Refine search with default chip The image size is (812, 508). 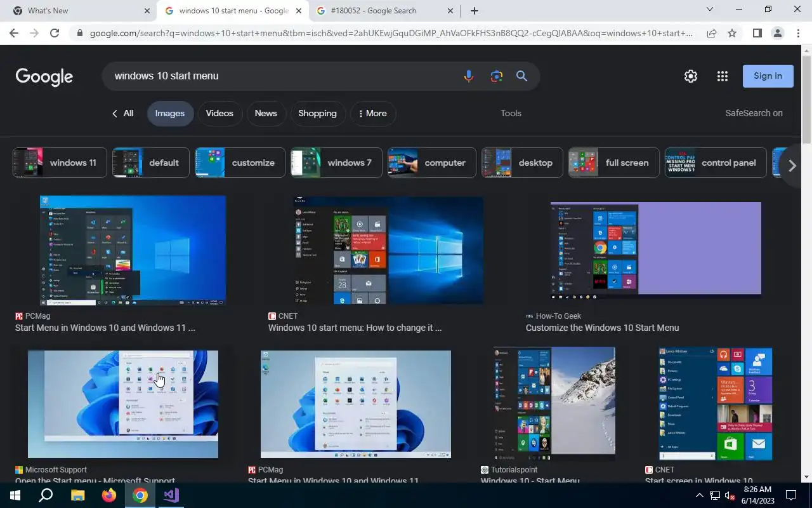click(150, 163)
